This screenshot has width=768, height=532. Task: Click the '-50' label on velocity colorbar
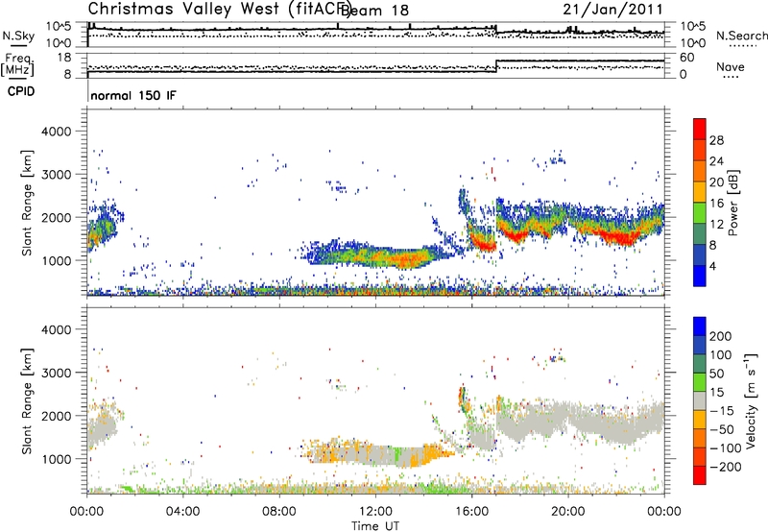[722, 429]
